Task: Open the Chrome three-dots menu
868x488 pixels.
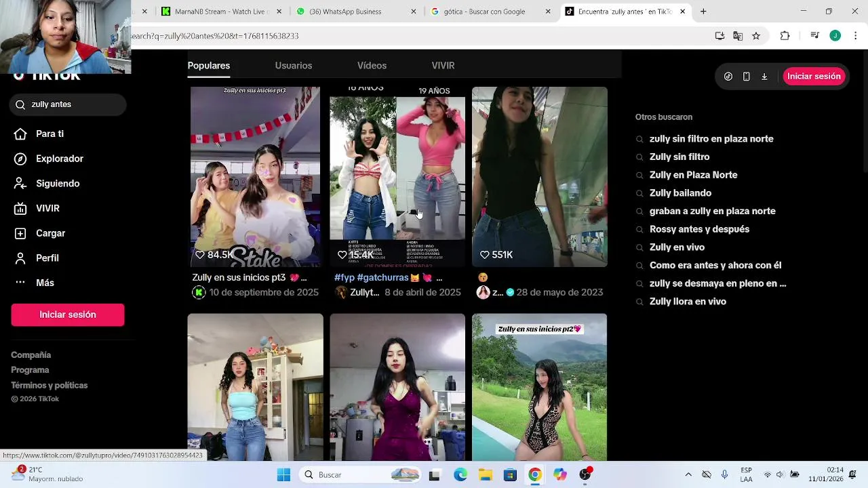Action: point(856,36)
